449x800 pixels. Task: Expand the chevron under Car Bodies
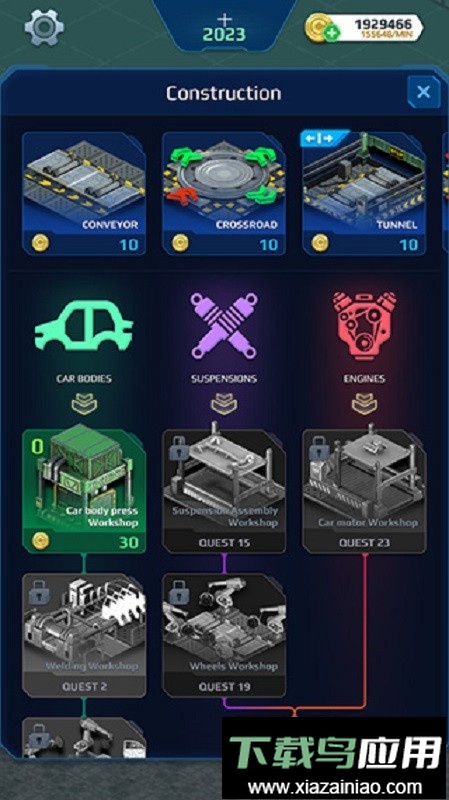(x=84, y=404)
